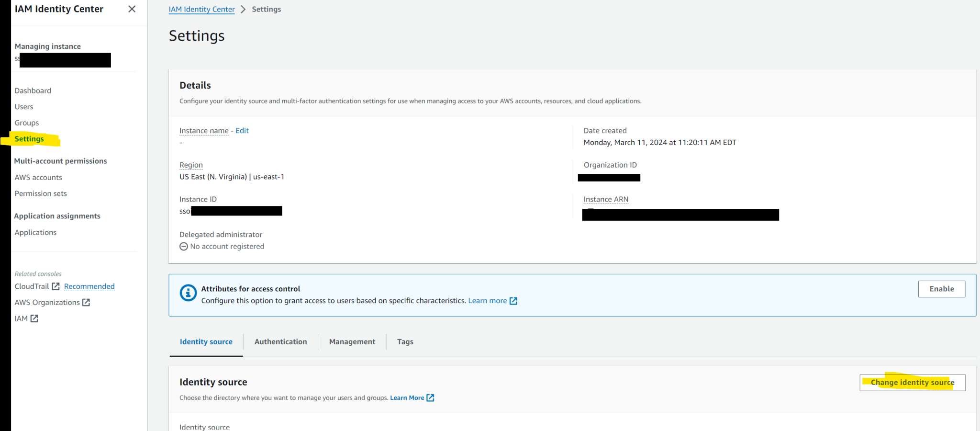The height and width of the screenshot is (431, 980).
Task: Select Permission sets in the sidebar
Action: 41,193
